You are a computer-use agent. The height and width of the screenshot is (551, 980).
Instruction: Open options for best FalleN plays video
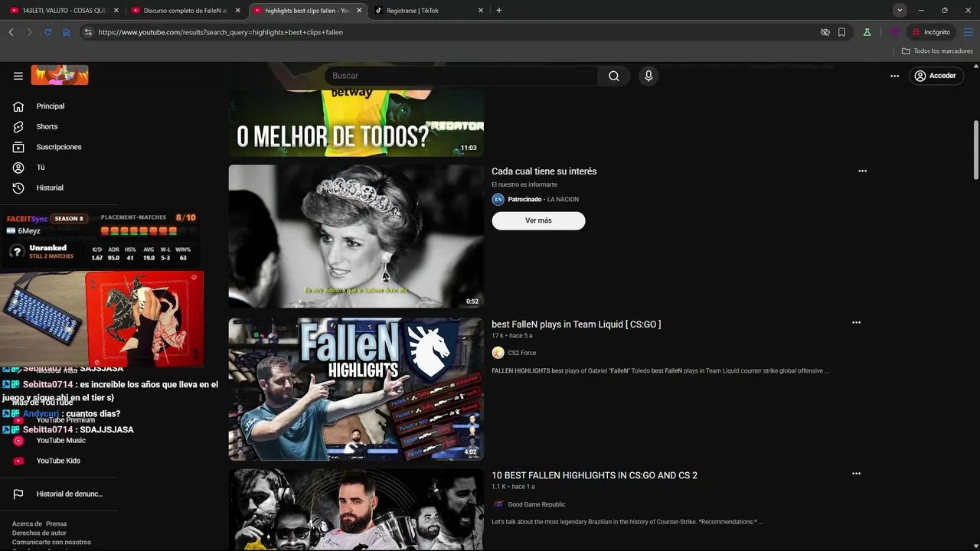tap(856, 323)
